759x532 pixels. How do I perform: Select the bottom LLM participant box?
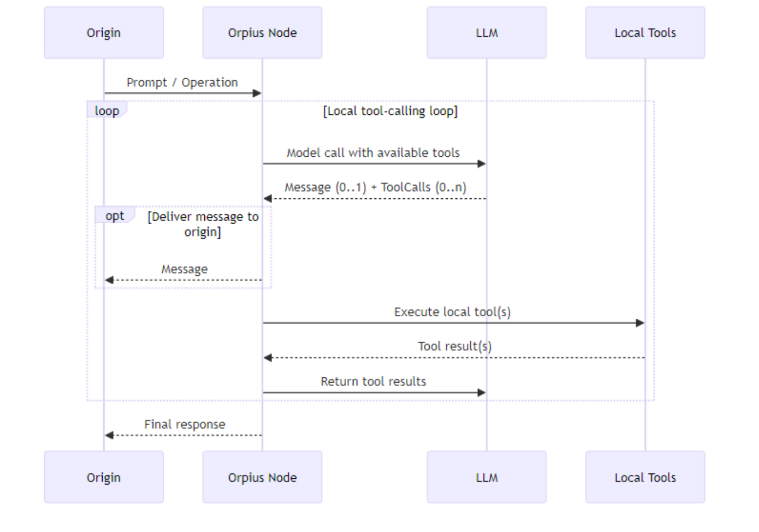[x=487, y=477]
